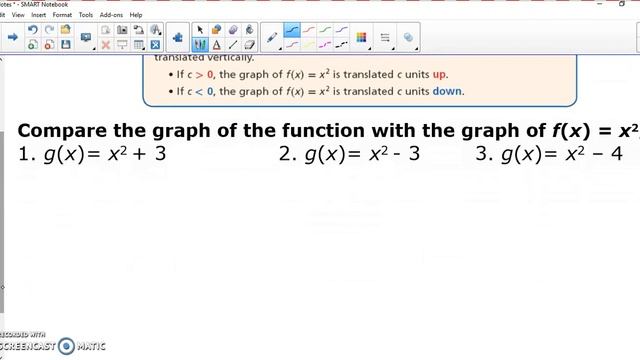Viewport: 640px width, 360px height.
Task: Select the measurement tools triangle icon
Action: (x=216, y=44)
